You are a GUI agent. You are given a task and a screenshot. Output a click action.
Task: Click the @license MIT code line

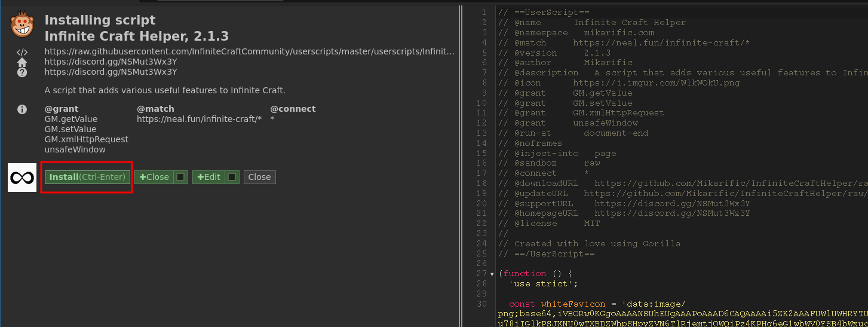tap(549, 224)
